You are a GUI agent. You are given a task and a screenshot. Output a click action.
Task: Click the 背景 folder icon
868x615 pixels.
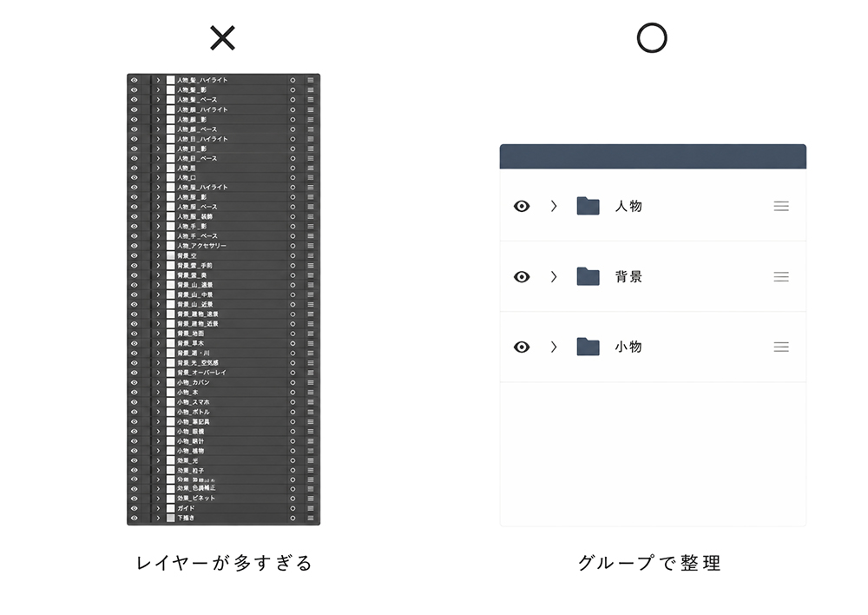(x=588, y=276)
